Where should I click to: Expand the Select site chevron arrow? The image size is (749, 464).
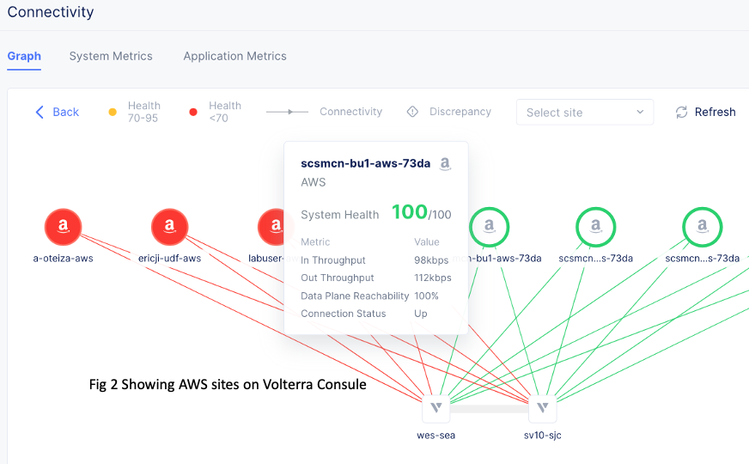[x=640, y=113]
